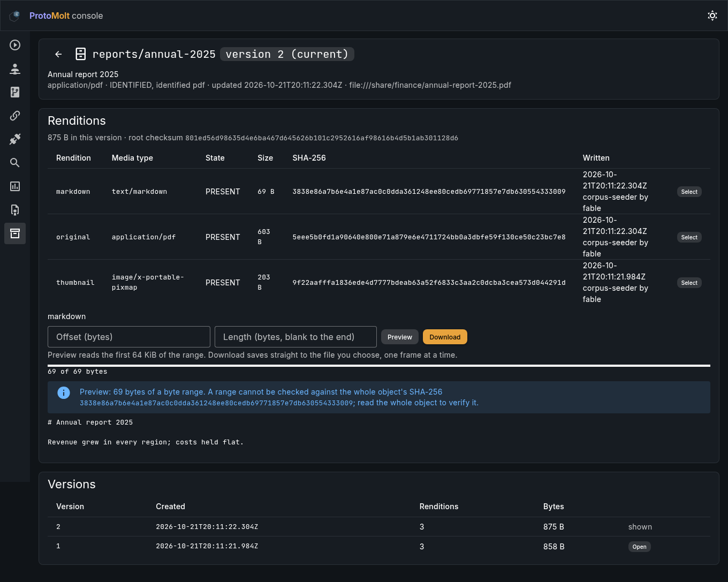Viewport: 728px width, 582px height.
Task: Click the 'version 2 (current)' badge
Action: coord(287,54)
